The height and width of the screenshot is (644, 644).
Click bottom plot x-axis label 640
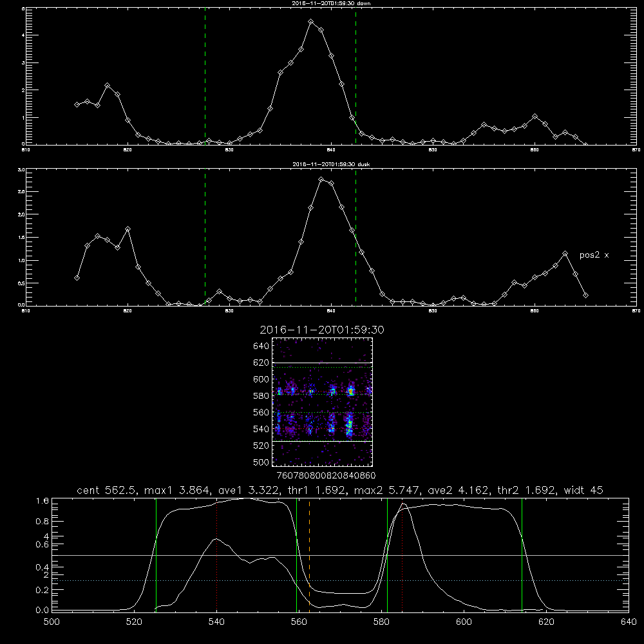(629, 622)
